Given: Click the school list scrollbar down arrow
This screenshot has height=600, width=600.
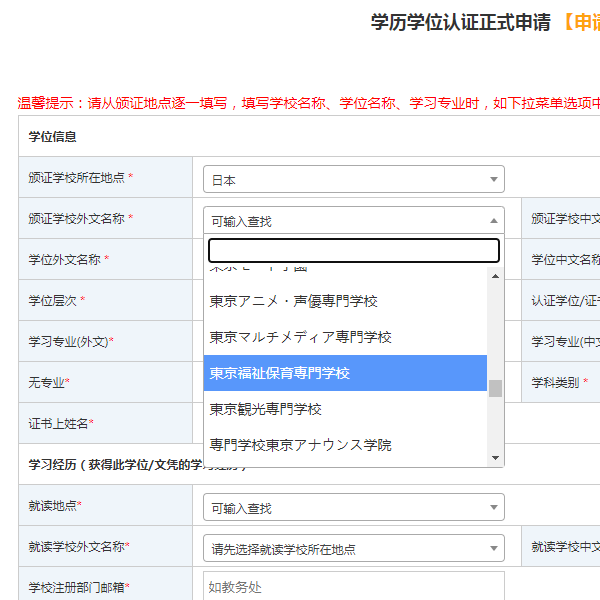Looking at the screenshot, I should [495, 458].
